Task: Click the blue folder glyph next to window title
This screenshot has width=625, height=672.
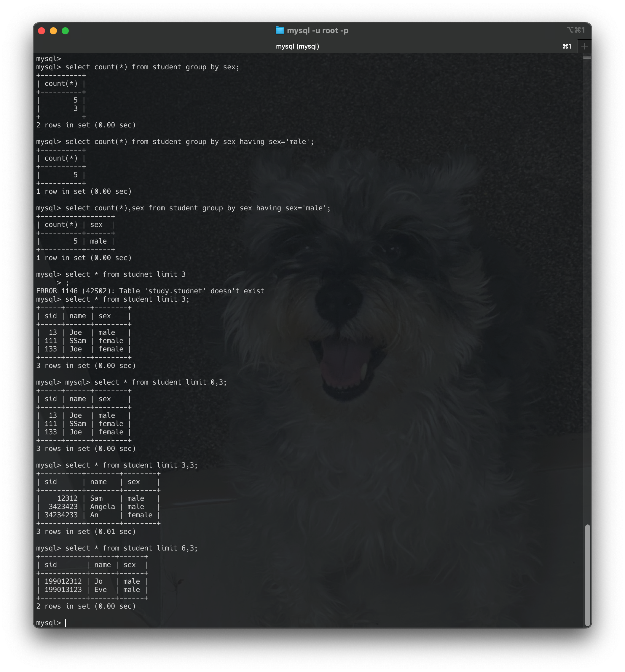Action: [x=279, y=31]
